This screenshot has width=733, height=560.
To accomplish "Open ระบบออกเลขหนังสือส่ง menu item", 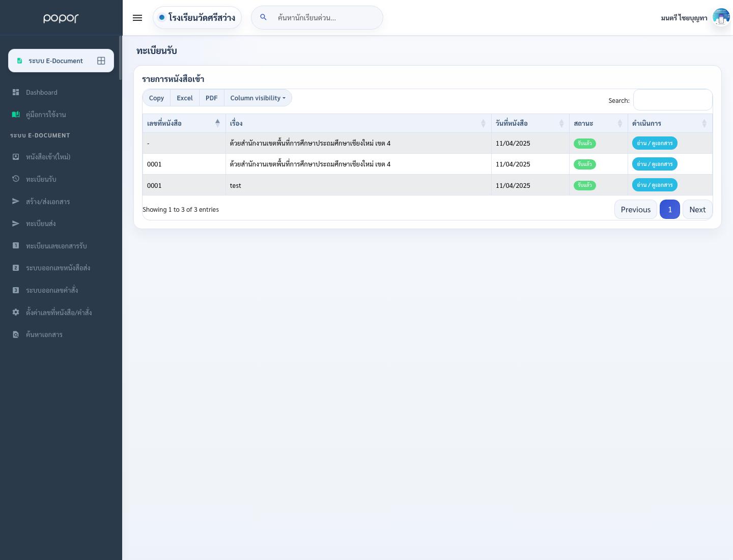I will 58,268.
